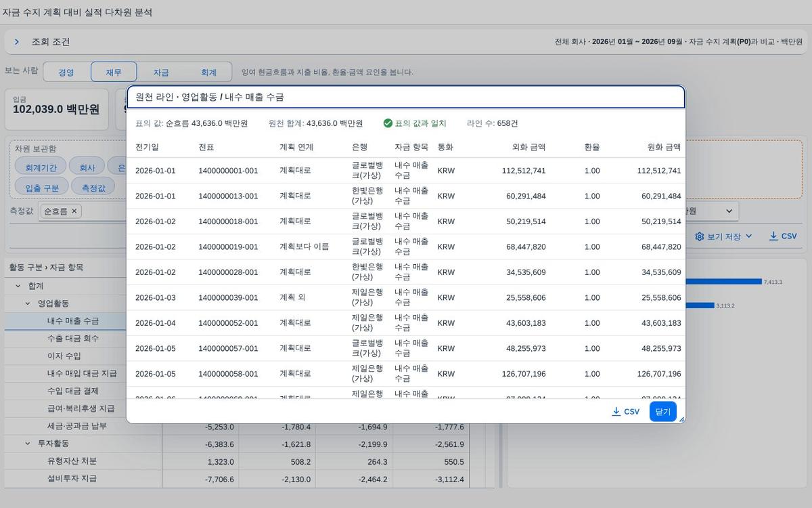Switch to the 자금 viewer tab
The image size is (812, 508).
tap(161, 72)
